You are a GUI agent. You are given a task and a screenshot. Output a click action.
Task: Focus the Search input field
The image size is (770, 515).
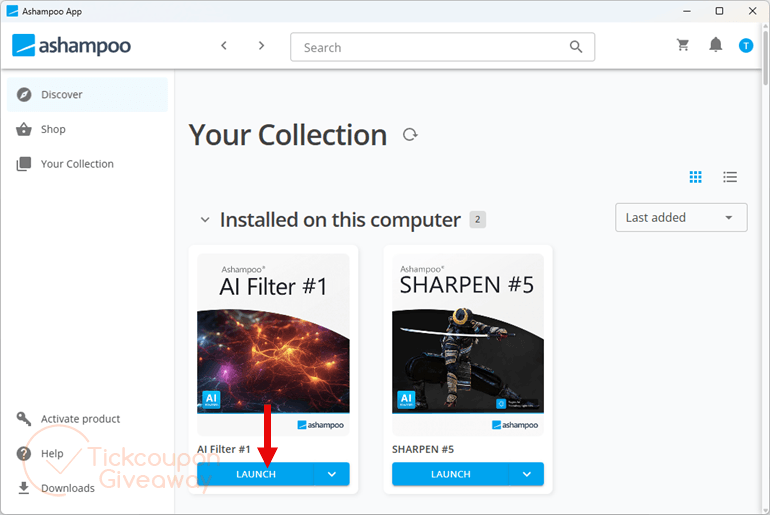442,47
